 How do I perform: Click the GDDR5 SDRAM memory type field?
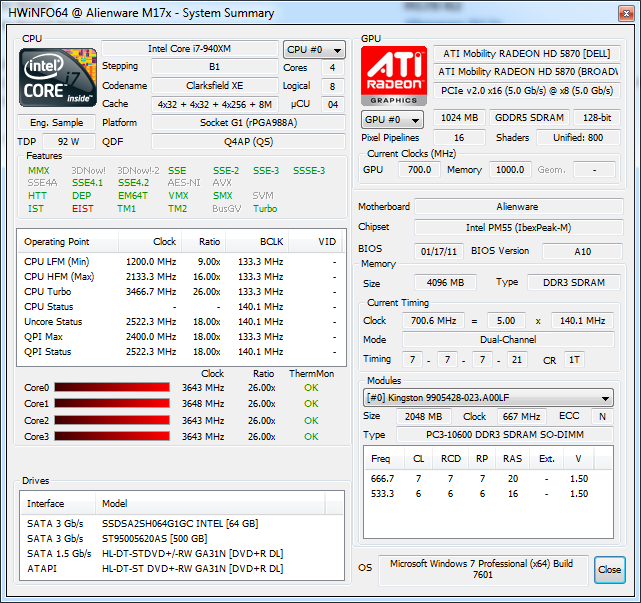coord(529,118)
